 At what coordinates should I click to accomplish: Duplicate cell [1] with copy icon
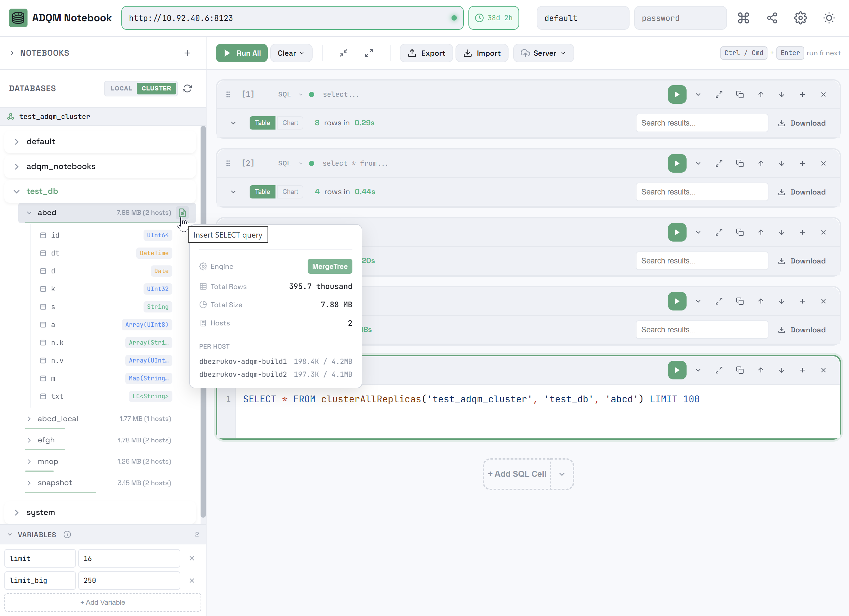(740, 95)
